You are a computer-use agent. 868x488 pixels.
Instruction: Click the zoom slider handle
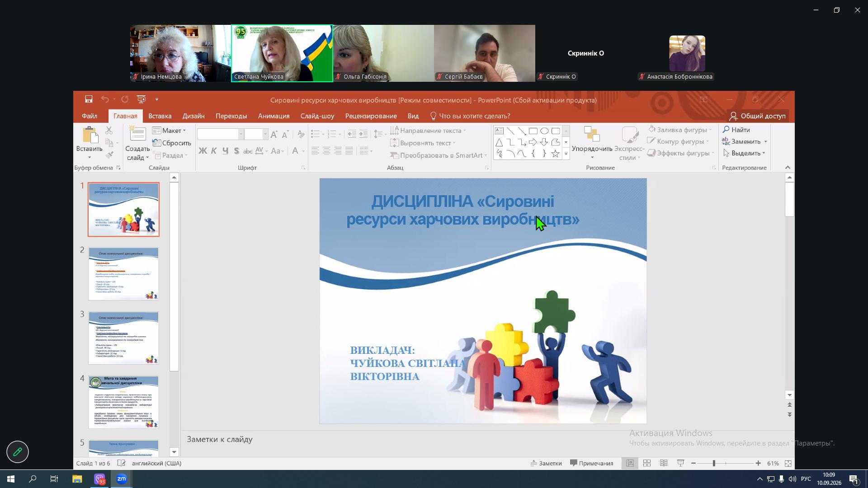(714, 463)
